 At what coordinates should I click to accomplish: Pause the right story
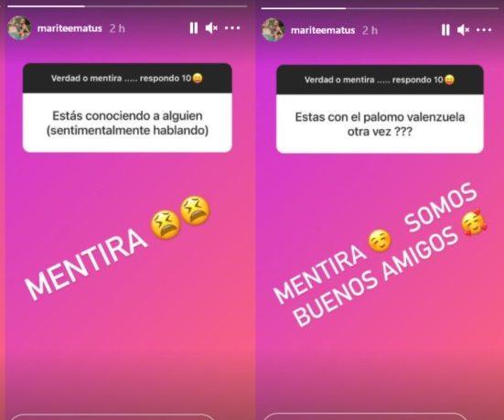[445, 30]
